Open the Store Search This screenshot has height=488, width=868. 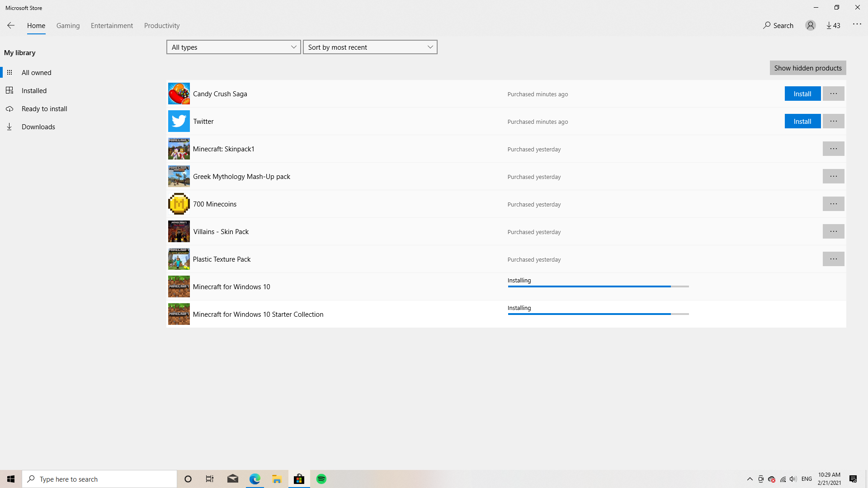(778, 26)
